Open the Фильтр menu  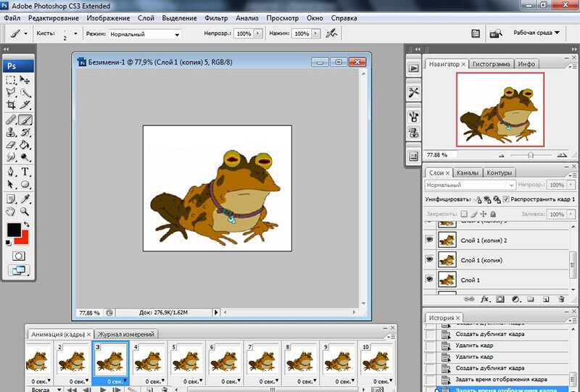[x=216, y=18]
